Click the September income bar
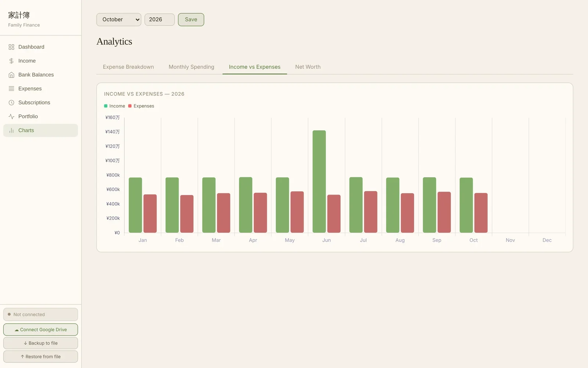This screenshot has width=588, height=368. [430, 205]
